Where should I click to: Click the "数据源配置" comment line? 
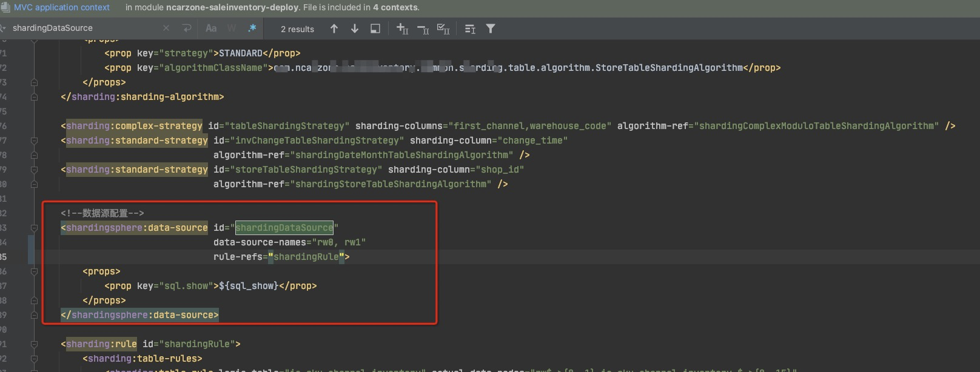click(102, 213)
